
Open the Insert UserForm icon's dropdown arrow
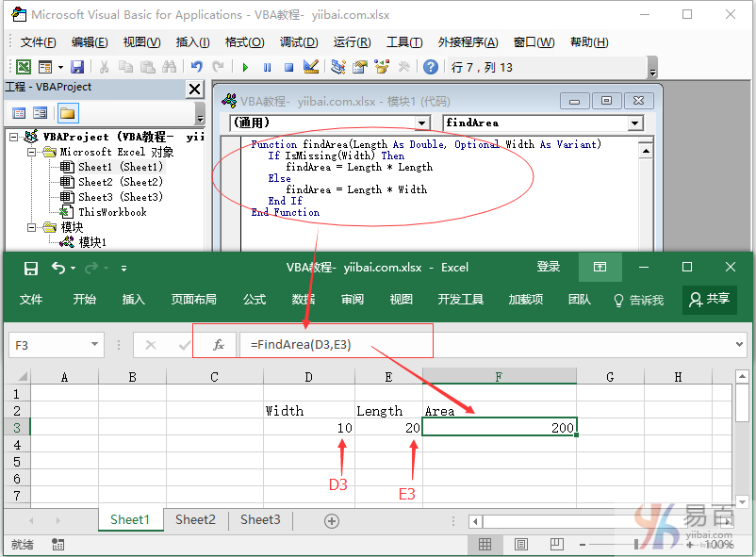coord(60,67)
